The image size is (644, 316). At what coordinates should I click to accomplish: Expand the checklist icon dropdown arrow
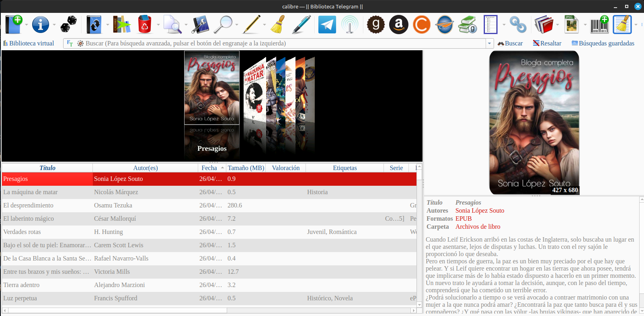pyautogui.click(x=504, y=25)
